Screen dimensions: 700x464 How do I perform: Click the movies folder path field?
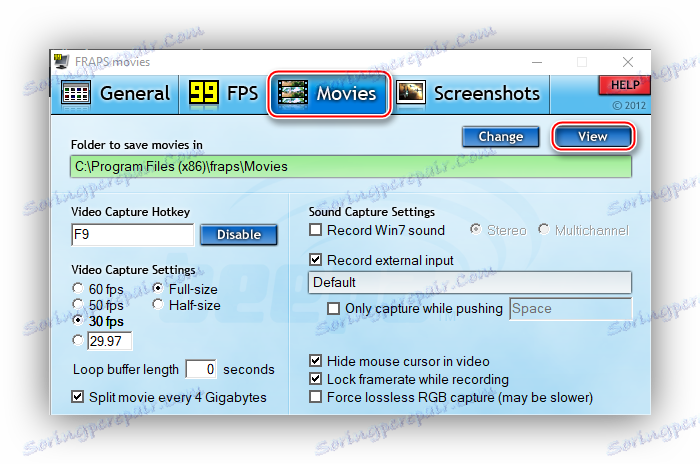[351, 167]
